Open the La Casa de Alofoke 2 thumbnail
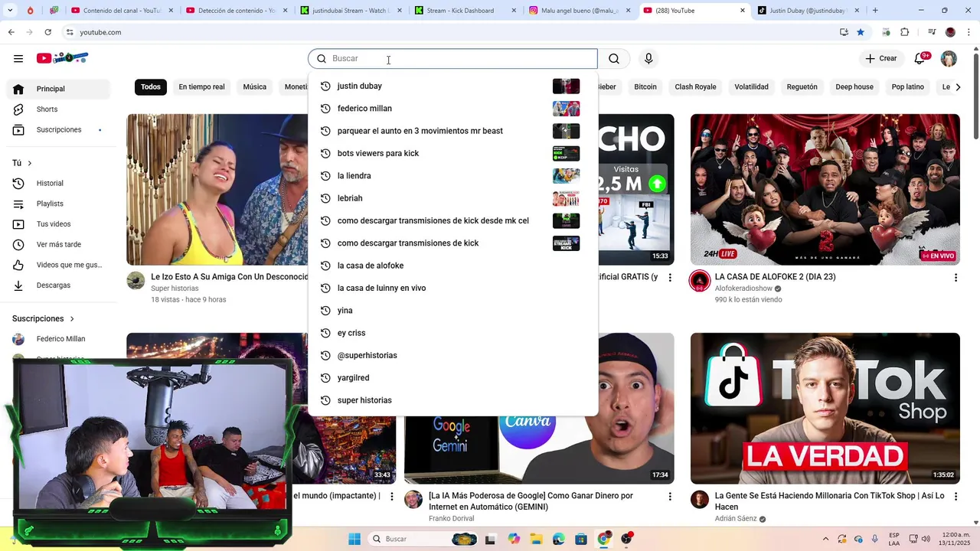Viewport: 980px width, 551px height. coord(825,190)
